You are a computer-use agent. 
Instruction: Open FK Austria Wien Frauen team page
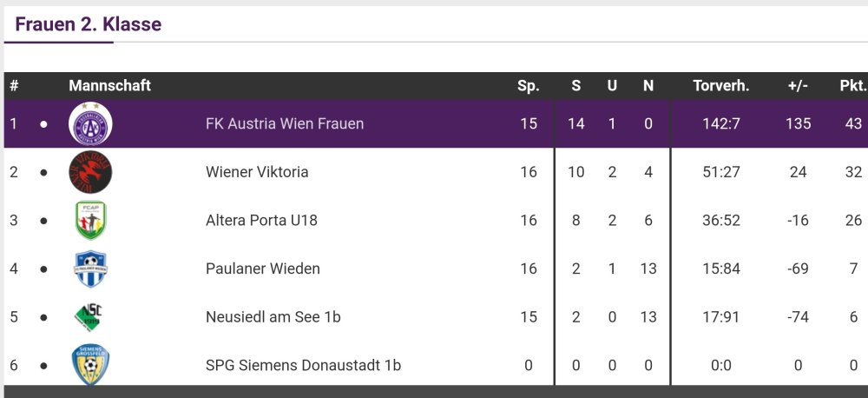tap(285, 124)
